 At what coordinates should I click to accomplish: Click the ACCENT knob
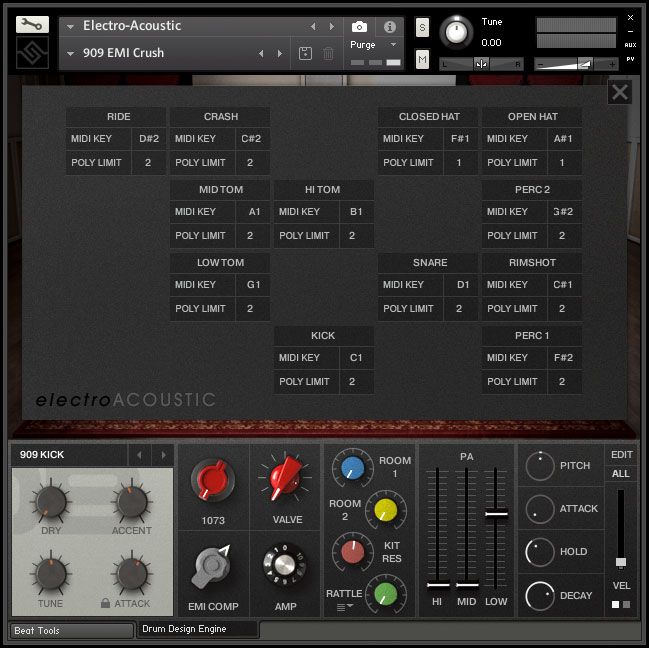[132, 501]
